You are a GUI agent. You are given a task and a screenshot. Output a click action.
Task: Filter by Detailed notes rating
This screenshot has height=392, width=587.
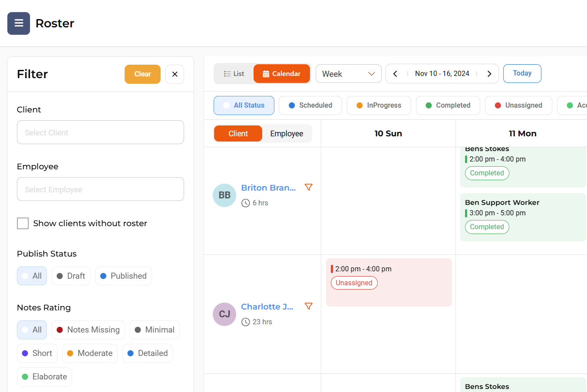tap(148, 353)
